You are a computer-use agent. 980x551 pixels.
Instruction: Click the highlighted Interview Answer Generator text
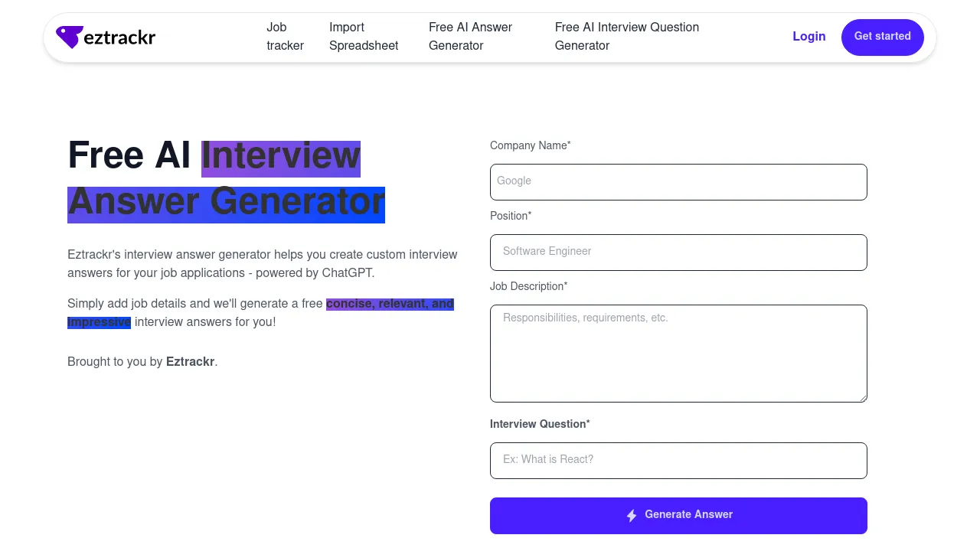pos(226,201)
